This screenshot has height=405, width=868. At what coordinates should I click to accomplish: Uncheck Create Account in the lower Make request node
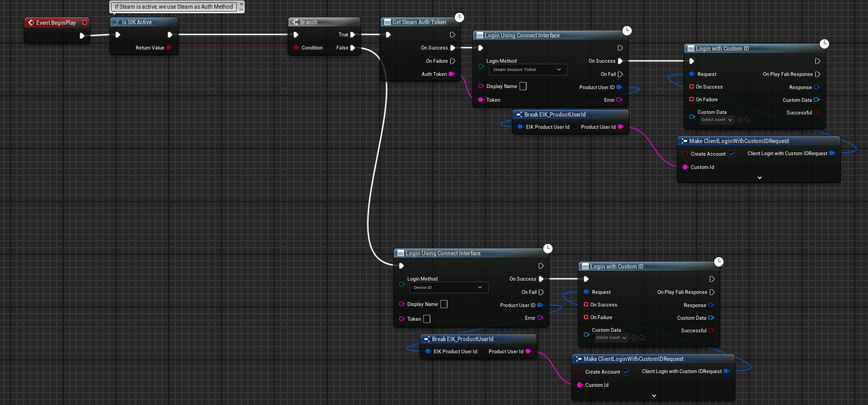[x=626, y=372]
